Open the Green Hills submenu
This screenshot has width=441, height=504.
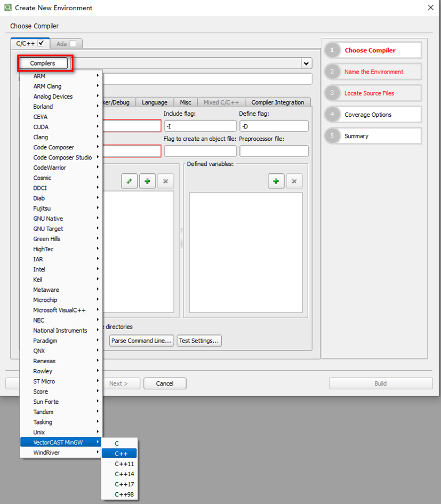(61, 239)
